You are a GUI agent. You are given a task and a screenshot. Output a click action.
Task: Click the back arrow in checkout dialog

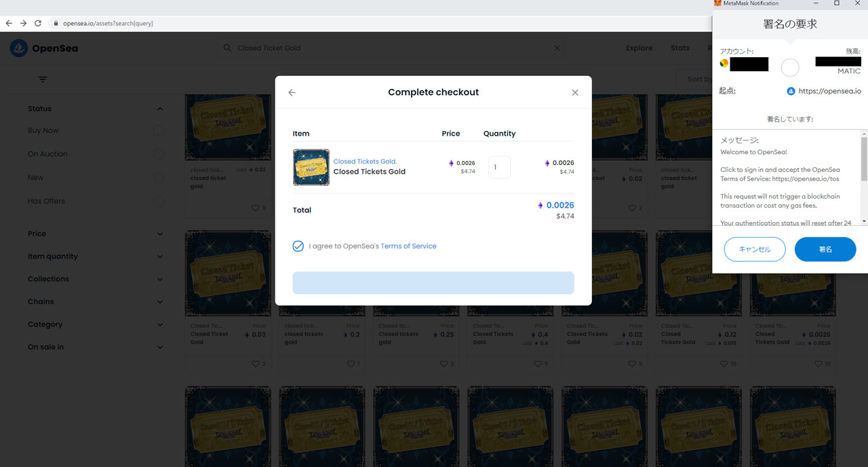(292, 93)
